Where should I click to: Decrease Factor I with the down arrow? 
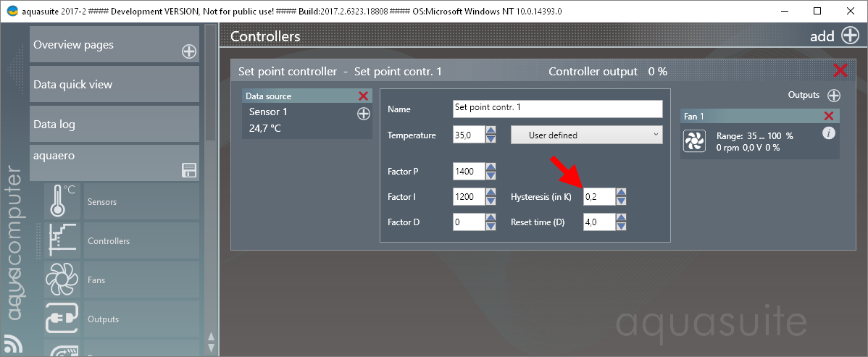[x=491, y=201]
